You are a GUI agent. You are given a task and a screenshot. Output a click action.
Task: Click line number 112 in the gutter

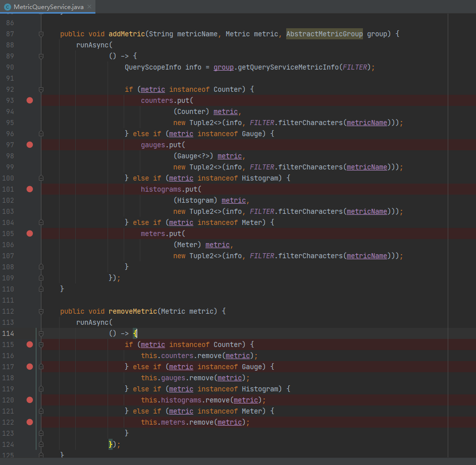[x=8, y=311]
